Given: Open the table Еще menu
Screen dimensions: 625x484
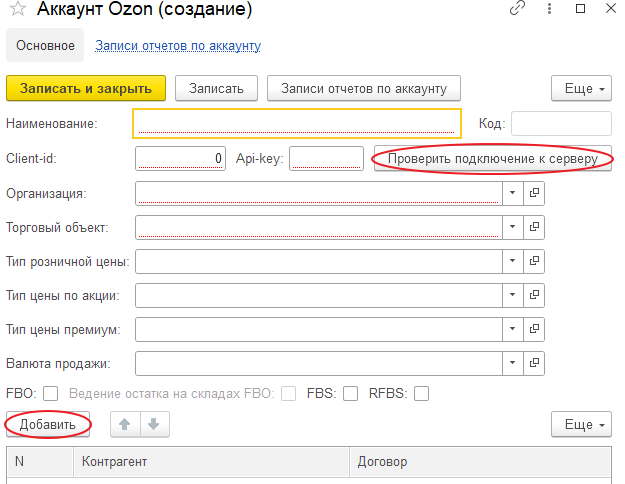Looking at the screenshot, I should coord(582,425).
